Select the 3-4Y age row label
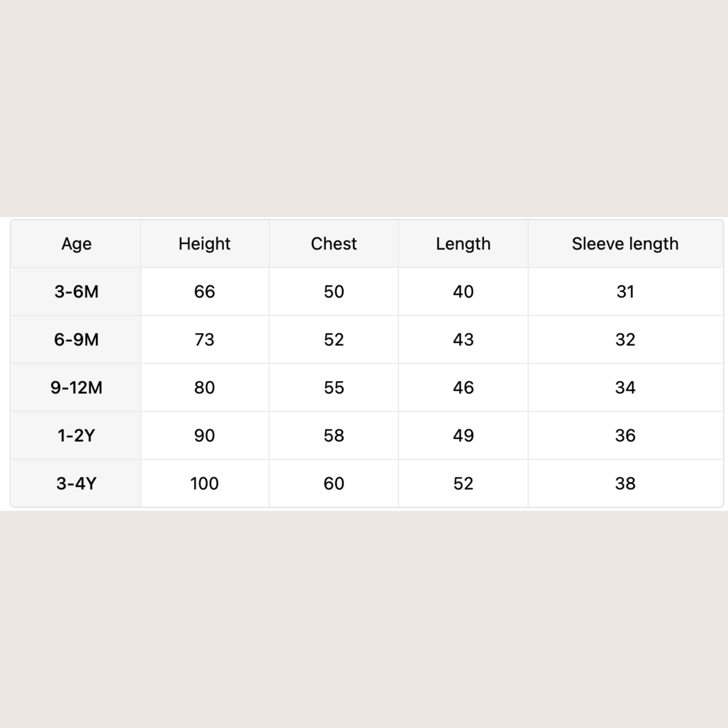The height and width of the screenshot is (728, 728). [x=76, y=483]
